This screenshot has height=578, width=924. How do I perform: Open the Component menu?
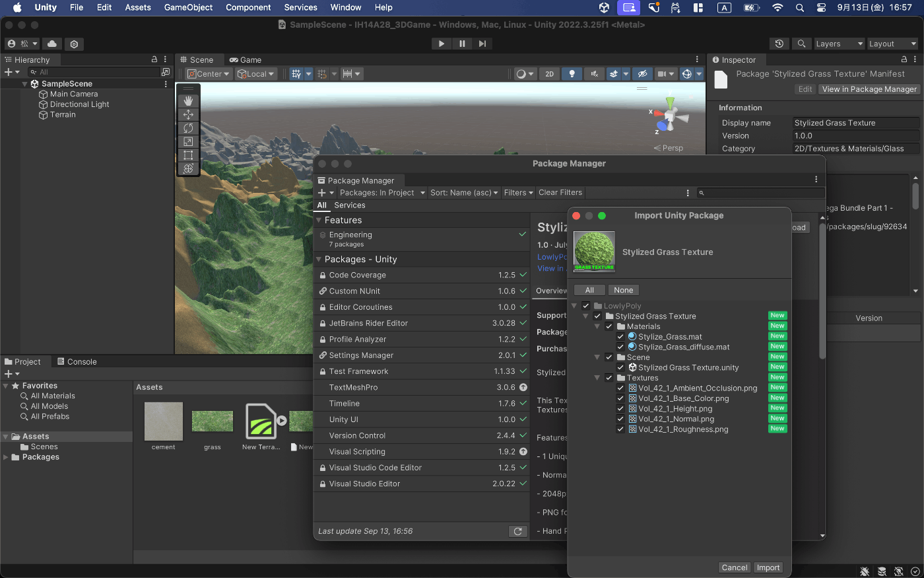[x=248, y=8]
